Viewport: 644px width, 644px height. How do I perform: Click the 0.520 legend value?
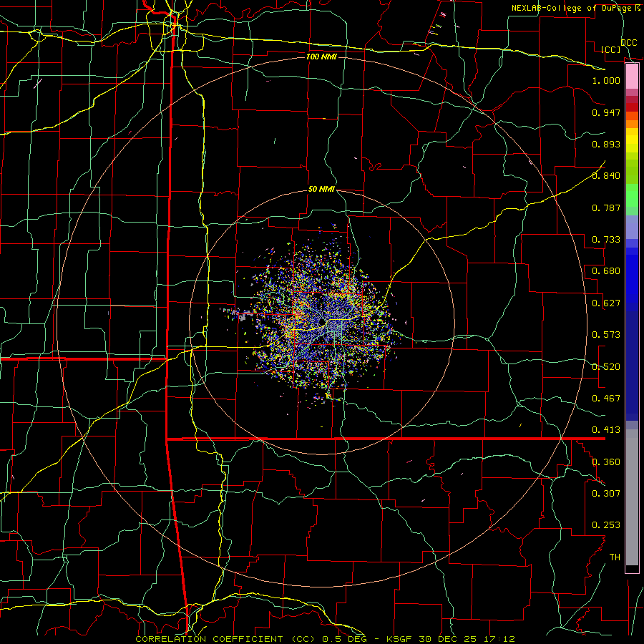tap(606, 367)
